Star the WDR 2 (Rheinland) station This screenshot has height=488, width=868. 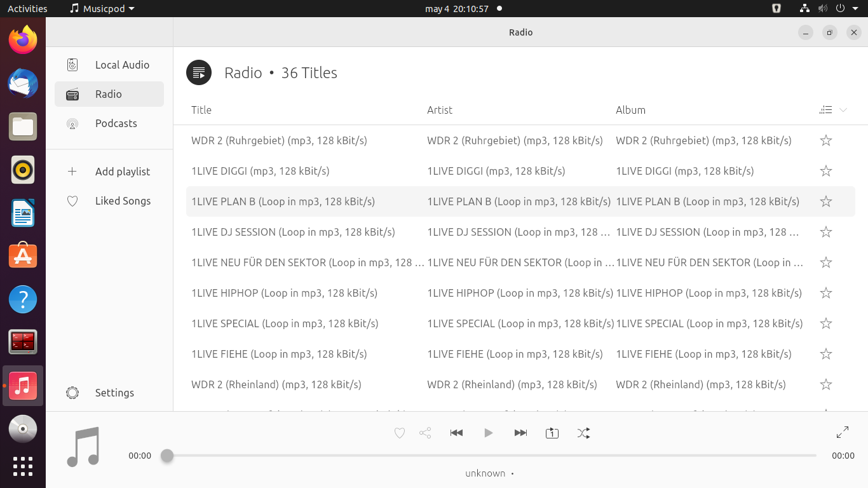[x=826, y=384]
